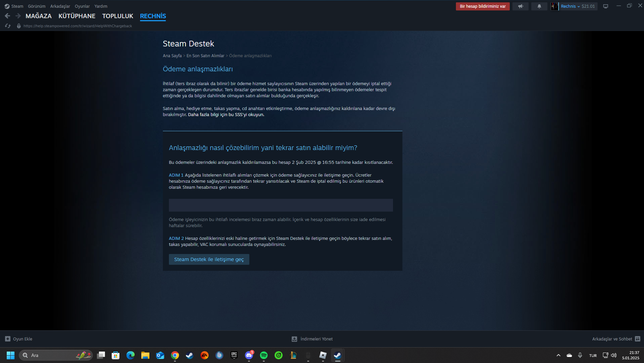The height and width of the screenshot is (363, 644).
Task: Click the padlock icon beside the URL
Action: pyautogui.click(x=19, y=26)
